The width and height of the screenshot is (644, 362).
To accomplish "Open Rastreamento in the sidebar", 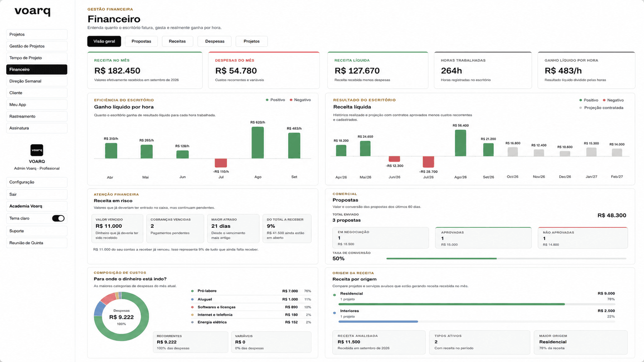I will 37,116.
